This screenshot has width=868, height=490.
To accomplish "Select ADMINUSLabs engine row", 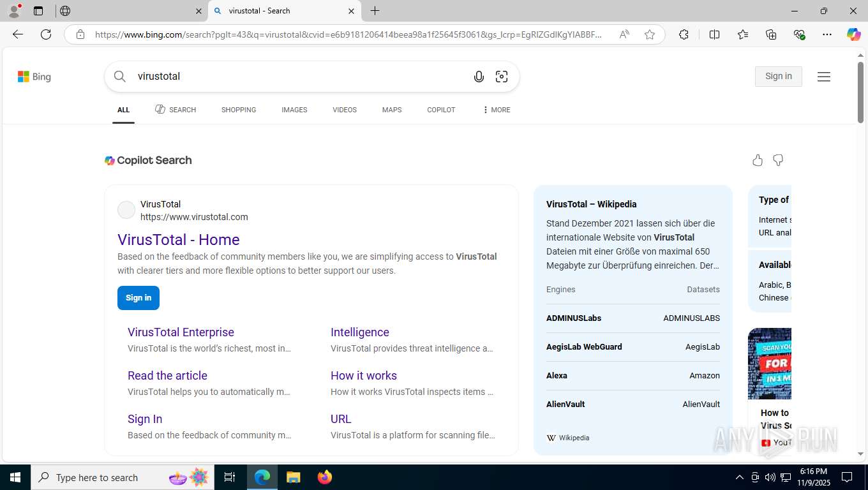I will [x=633, y=318].
